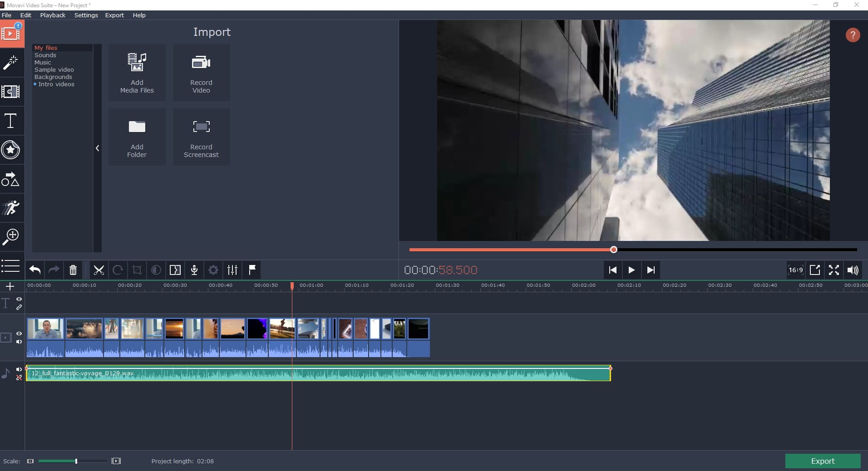Open the Filters magic wand panel
The width and height of the screenshot is (868, 471).
click(x=10, y=63)
